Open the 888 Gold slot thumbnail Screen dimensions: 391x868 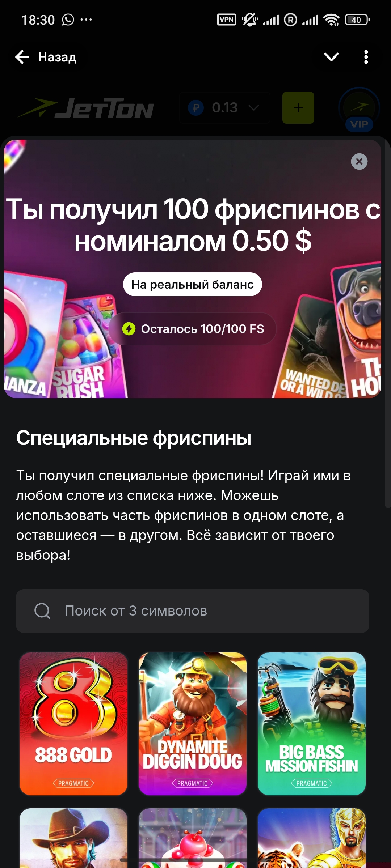click(x=73, y=724)
